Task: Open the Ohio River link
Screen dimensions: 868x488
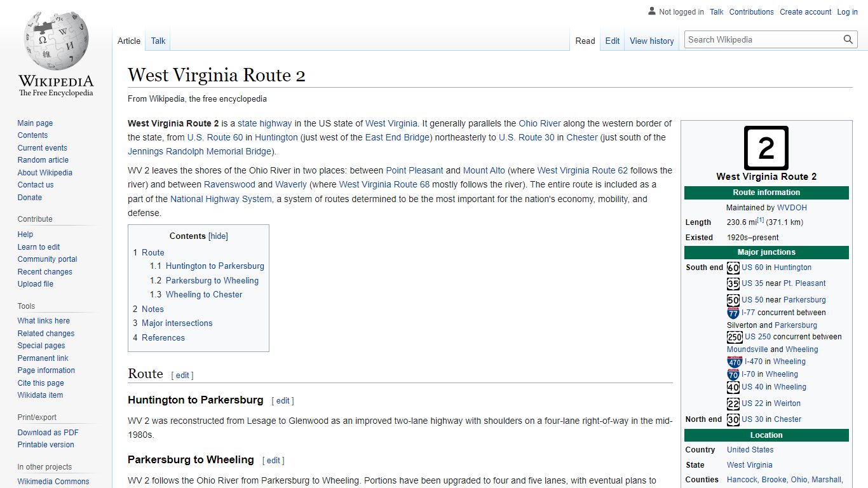Action: [x=539, y=123]
